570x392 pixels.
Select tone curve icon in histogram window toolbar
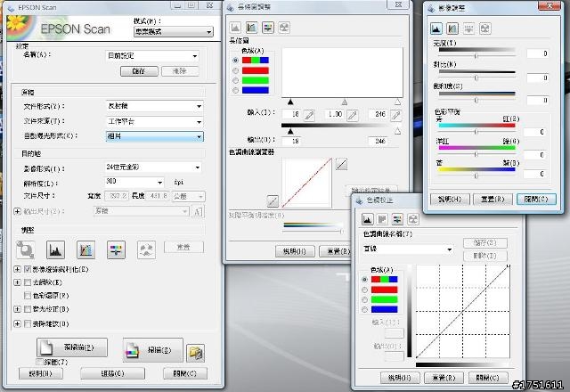click(x=251, y=28)
